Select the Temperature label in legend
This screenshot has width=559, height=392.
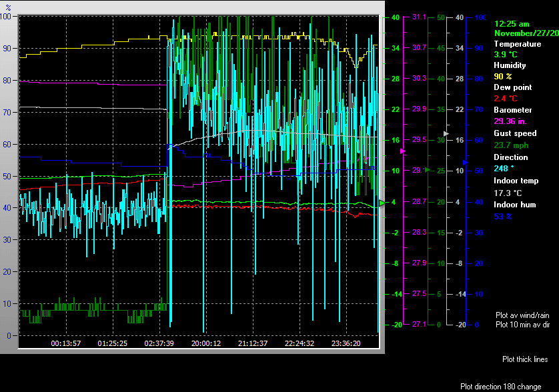(x=517, y=44)
